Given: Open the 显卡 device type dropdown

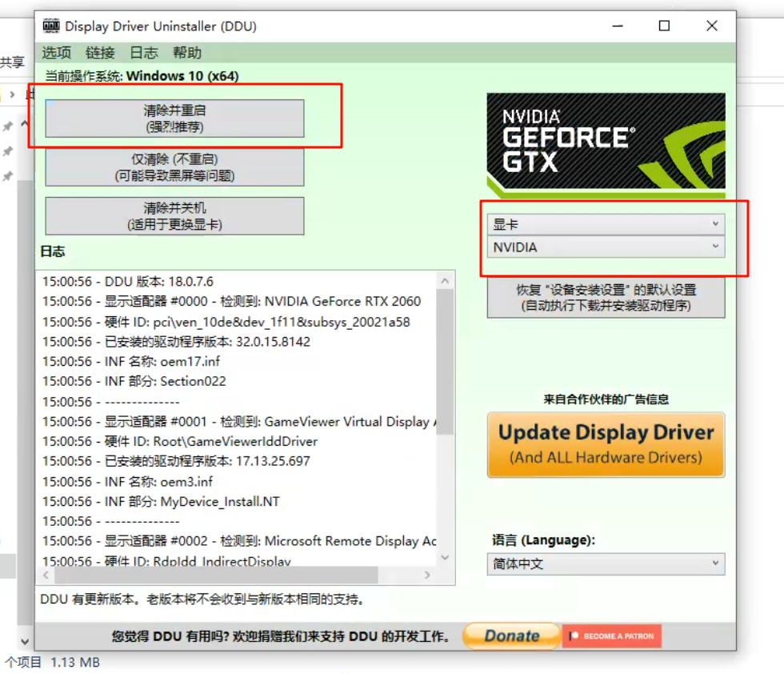Looking at the screenshot, I should point(606,225).
